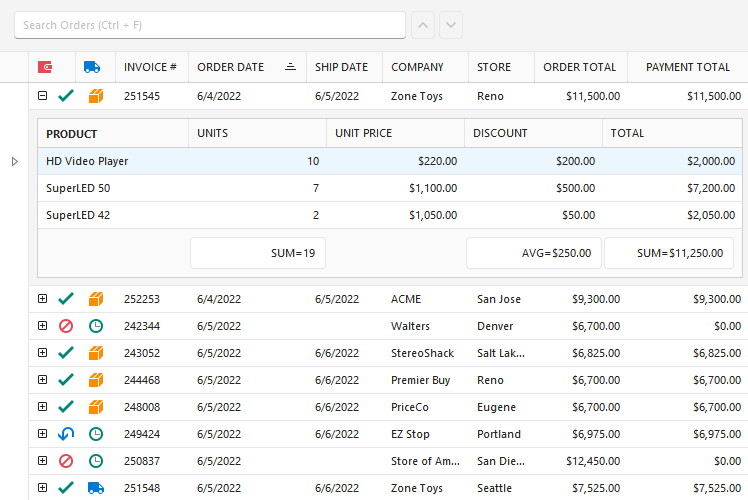Click orange box icon for invoice 252253
This screenshot has width=748, height=500.
(96, 299)
